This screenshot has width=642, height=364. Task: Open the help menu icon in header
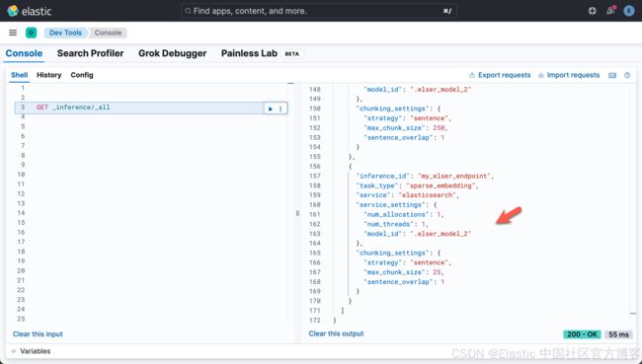(x=592, y=11)
